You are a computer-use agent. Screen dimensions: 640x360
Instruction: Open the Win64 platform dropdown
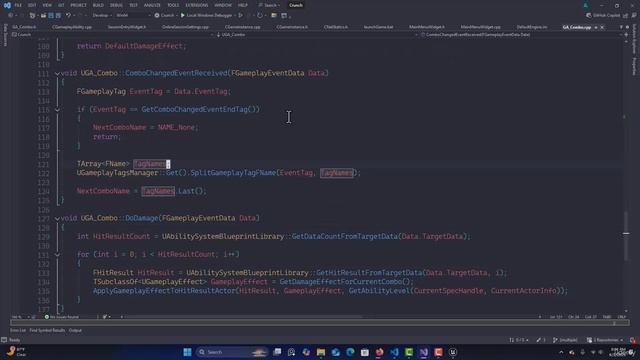click(133, 16)
